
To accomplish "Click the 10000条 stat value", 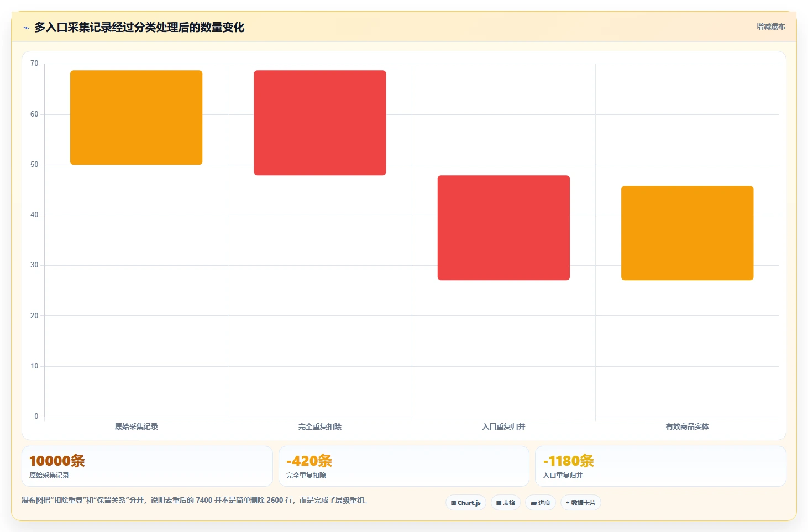I will coord(57,461).
